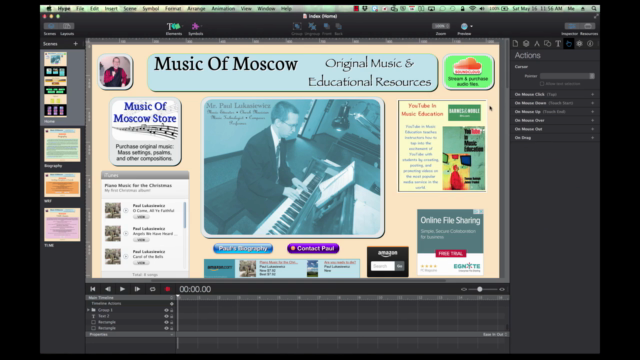Show the Layouts panel button
Screen dimensions: 640x360
pos(67,26)
